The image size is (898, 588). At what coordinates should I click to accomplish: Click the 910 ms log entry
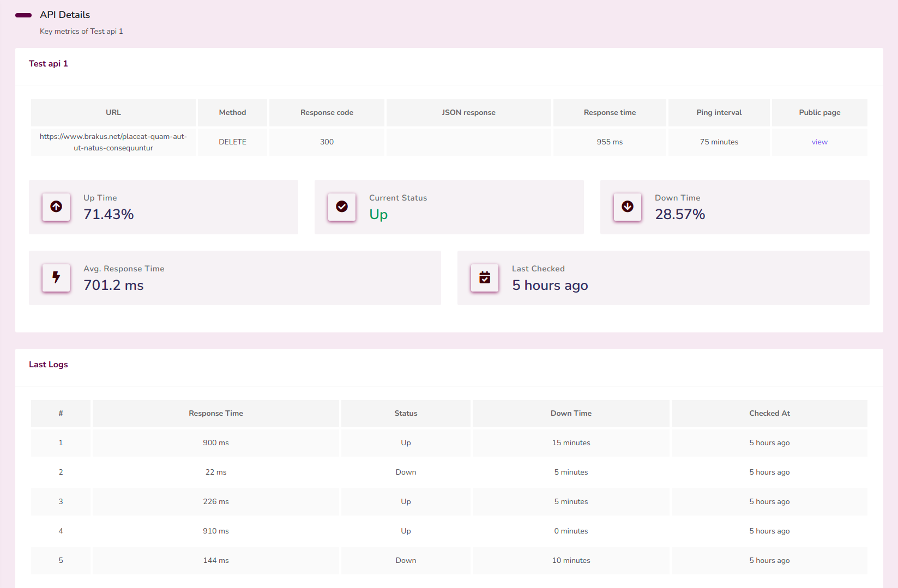pos(216,531)
